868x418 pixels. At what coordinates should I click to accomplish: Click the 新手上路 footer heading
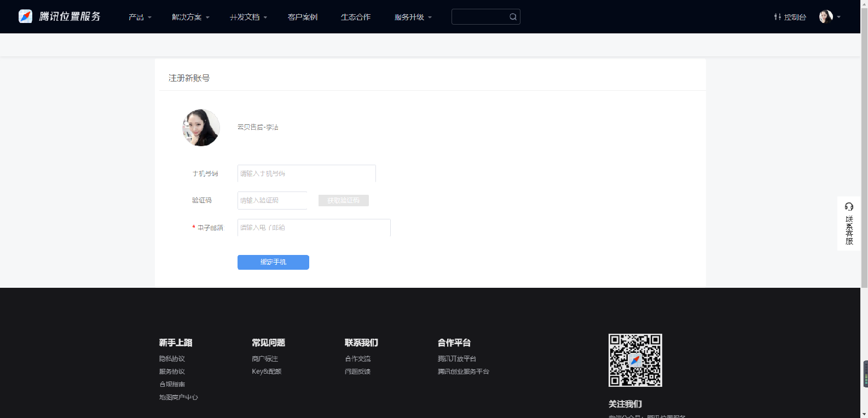point(176,342)
